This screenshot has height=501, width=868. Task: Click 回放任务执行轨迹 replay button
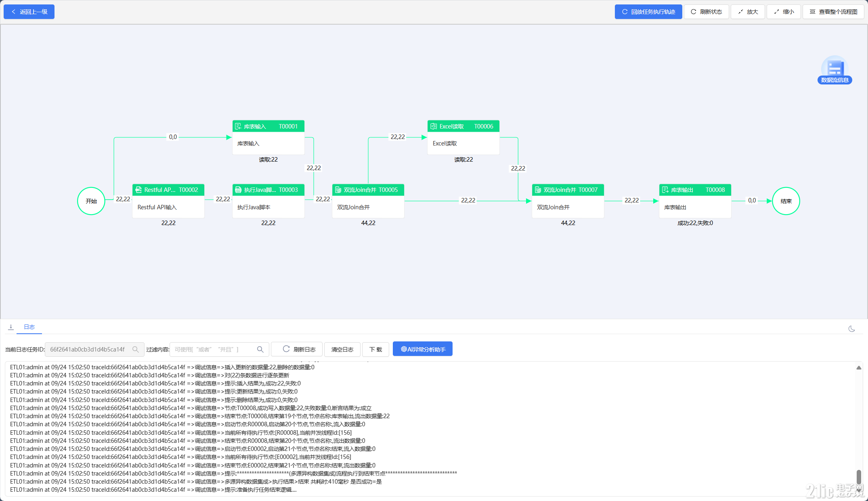(x=648, y=12)
